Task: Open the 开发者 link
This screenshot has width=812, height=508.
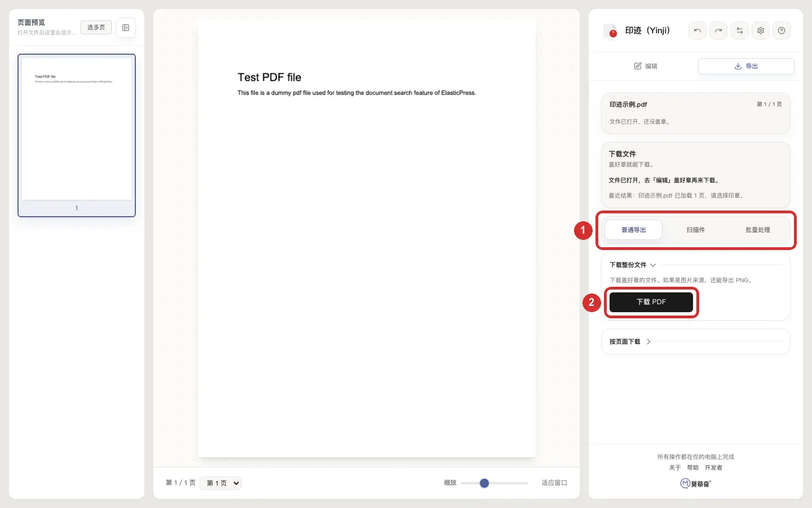Action: point(713,467)
